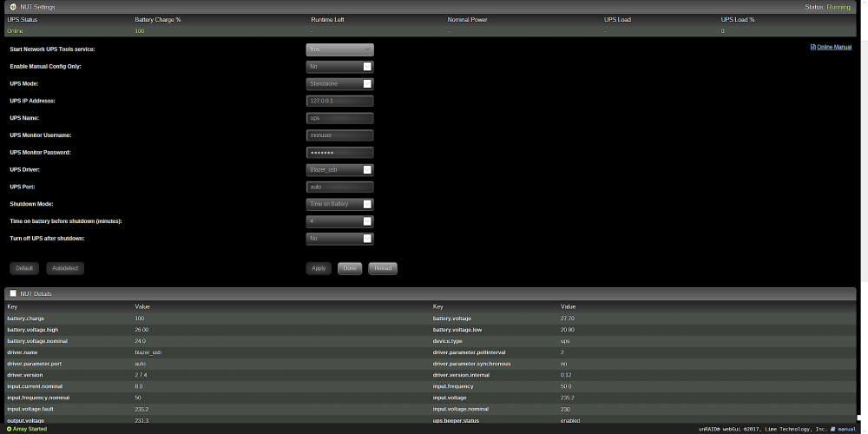Click the UPS Name input field
Screen dimensions: 868x434
click(x=340, y=118)
